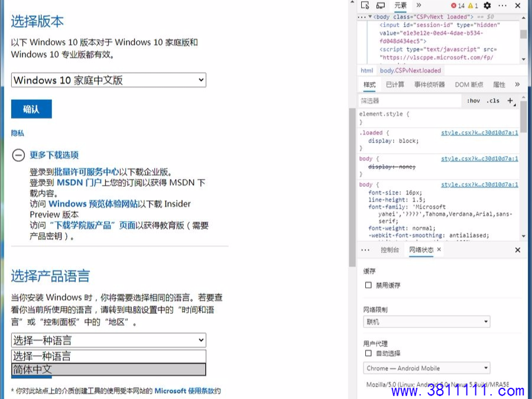Open the 属性 tab
This screenshot has width=532, height=399.
tap(499, 85)
